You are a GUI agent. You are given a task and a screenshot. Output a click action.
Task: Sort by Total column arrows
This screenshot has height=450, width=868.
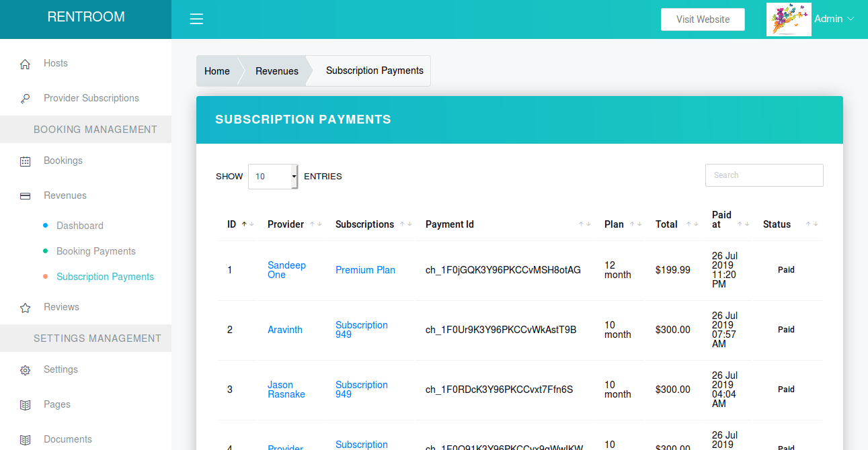tap(693, 224)
